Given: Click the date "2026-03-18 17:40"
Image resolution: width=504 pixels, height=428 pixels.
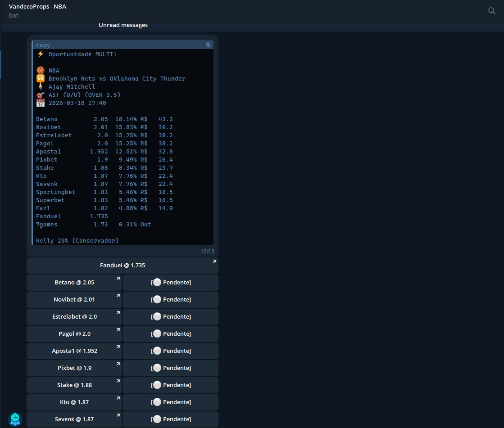Looking at the screenshot, I should (x=77, y=103).
